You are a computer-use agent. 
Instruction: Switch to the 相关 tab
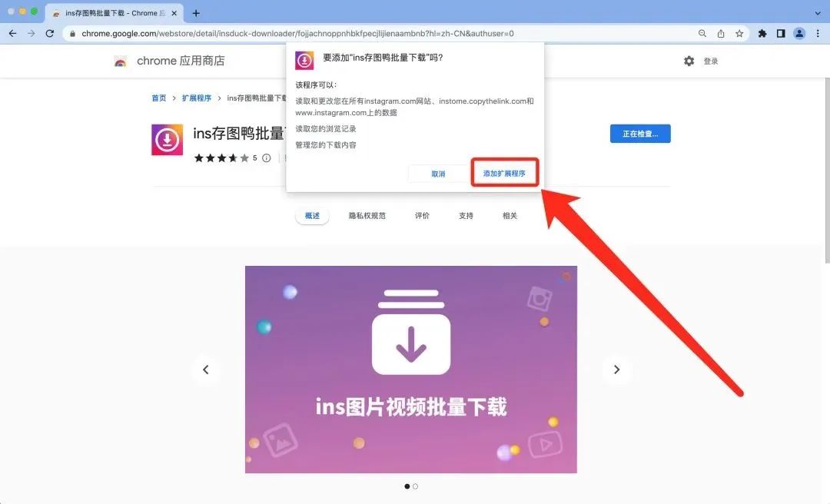point(510,215)
